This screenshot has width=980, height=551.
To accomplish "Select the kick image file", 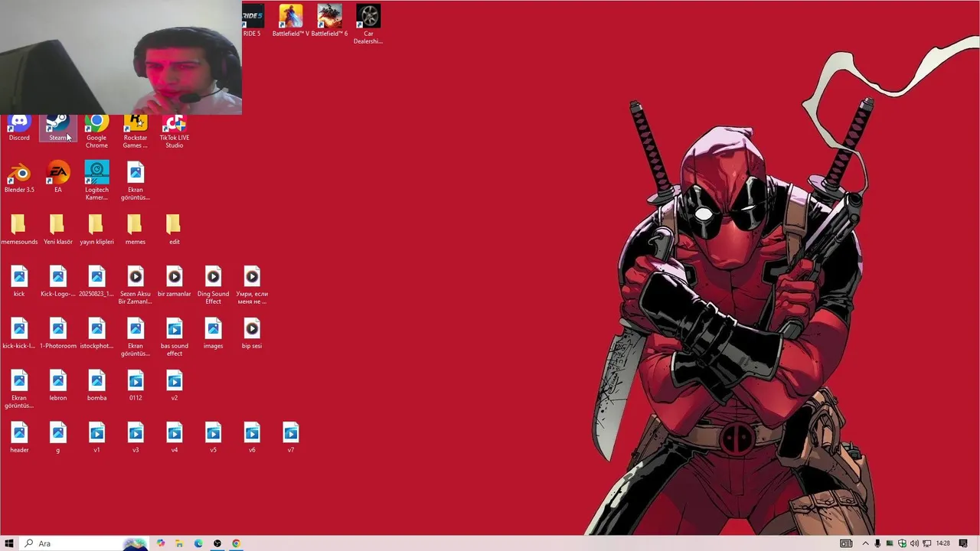I will (x=19, y=282).
